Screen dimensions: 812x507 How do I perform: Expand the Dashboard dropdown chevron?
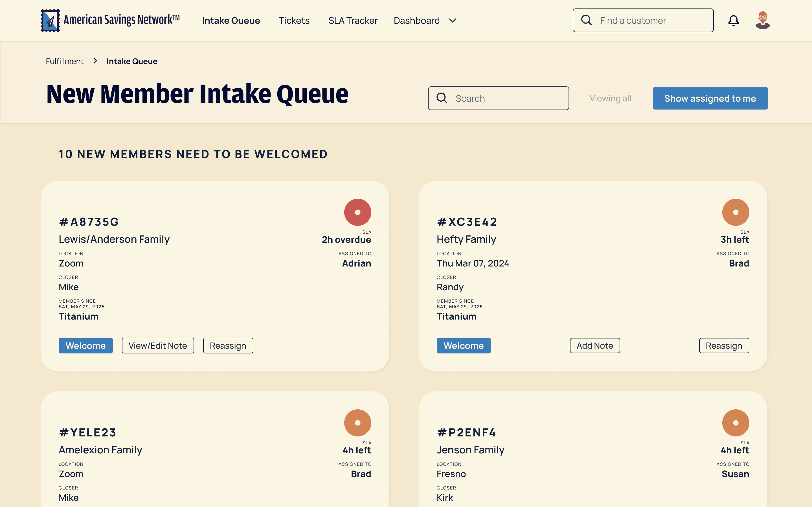453,20
